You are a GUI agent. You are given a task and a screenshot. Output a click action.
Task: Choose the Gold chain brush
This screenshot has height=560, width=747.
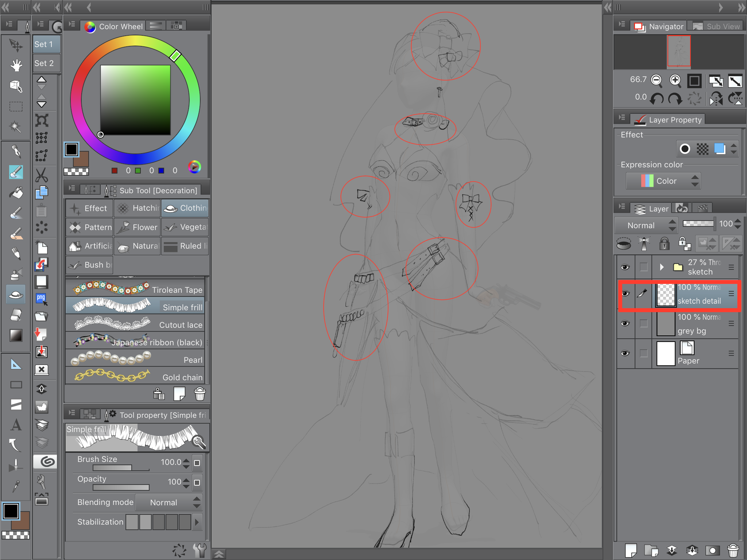click(135, 376)
